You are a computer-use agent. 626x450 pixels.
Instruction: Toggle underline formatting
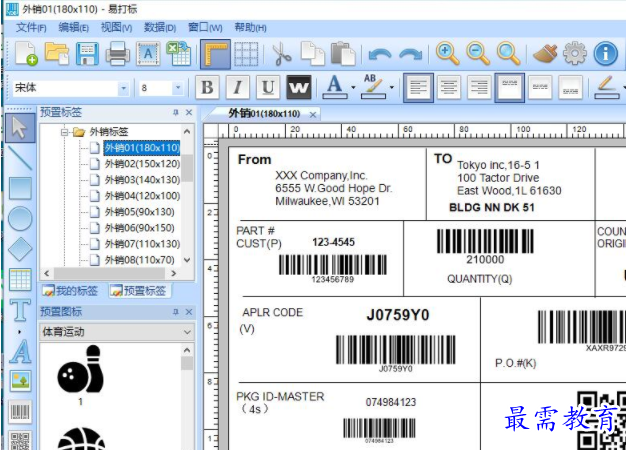click(x=268, y=87)
